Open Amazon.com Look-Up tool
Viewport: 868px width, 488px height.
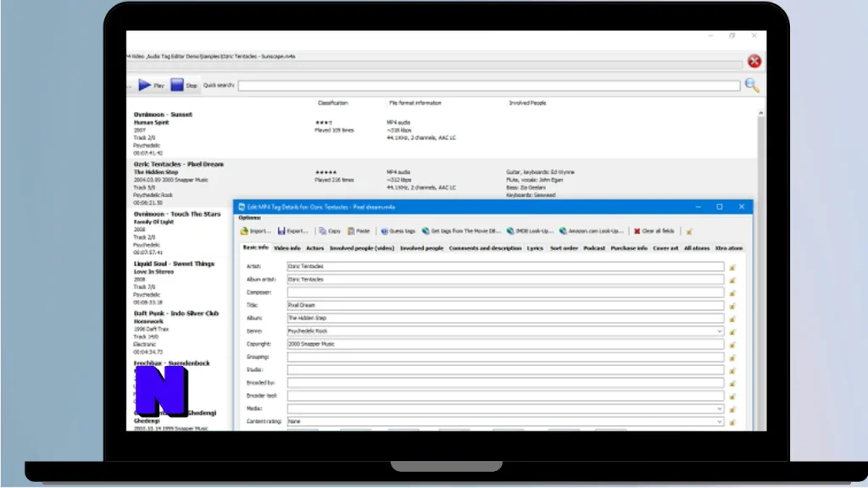[591, 231]
